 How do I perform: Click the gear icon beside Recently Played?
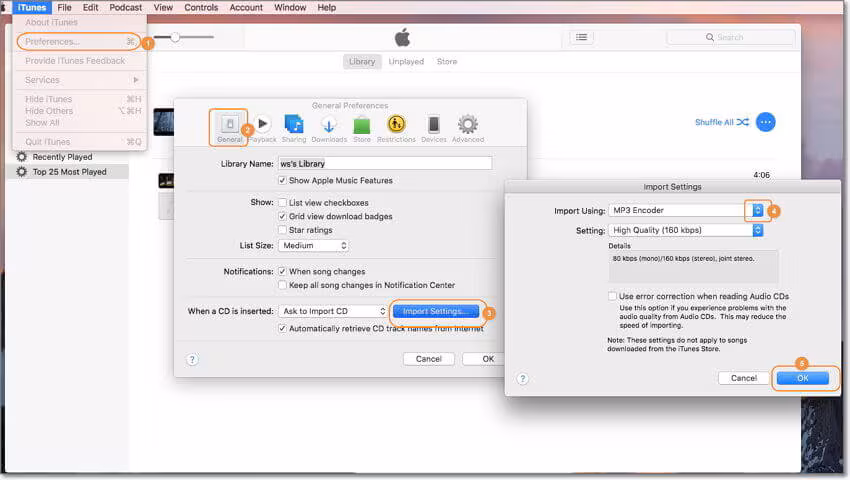(x=22, y=157)
